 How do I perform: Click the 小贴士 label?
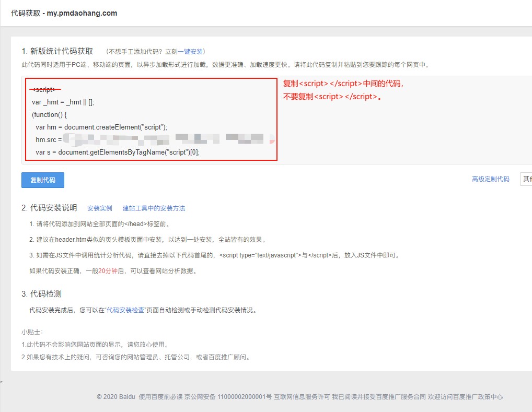(x=32, y=332)
